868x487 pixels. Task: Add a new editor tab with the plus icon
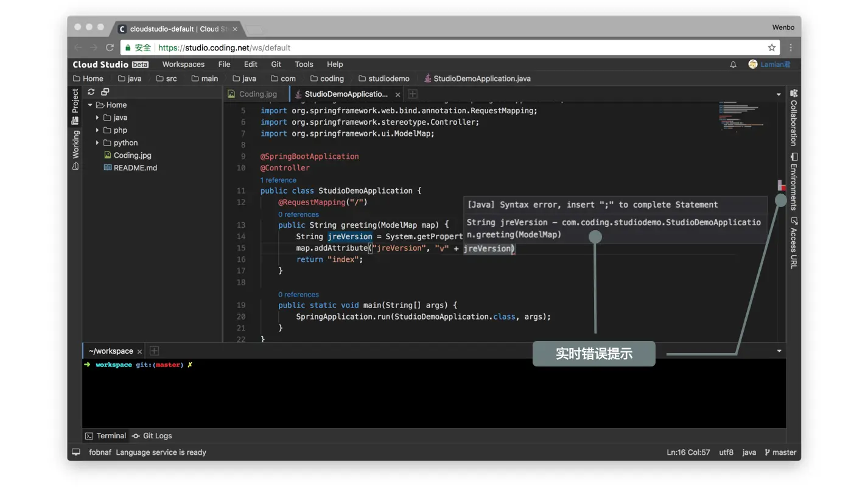(413, 94)
